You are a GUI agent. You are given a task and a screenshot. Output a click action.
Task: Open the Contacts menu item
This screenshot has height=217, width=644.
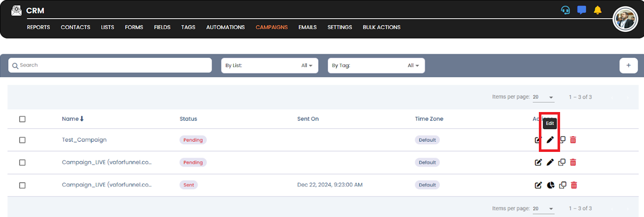click(x=75, y=27)
